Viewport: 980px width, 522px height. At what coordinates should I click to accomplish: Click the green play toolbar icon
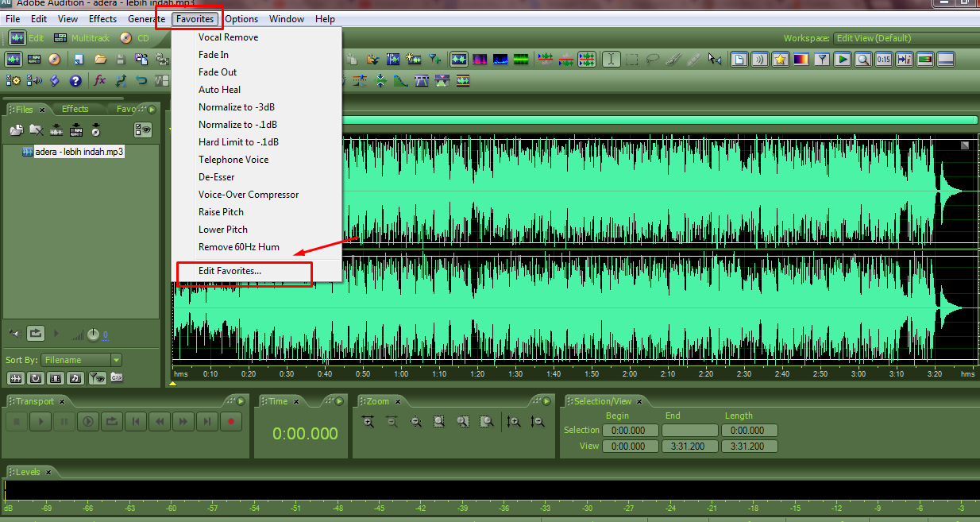[x=843, y=59]
